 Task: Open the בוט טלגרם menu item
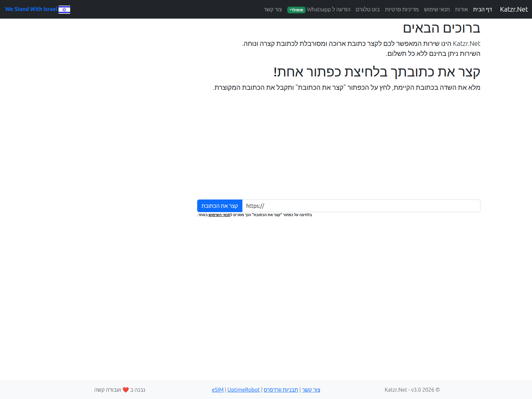click(368, 9)
